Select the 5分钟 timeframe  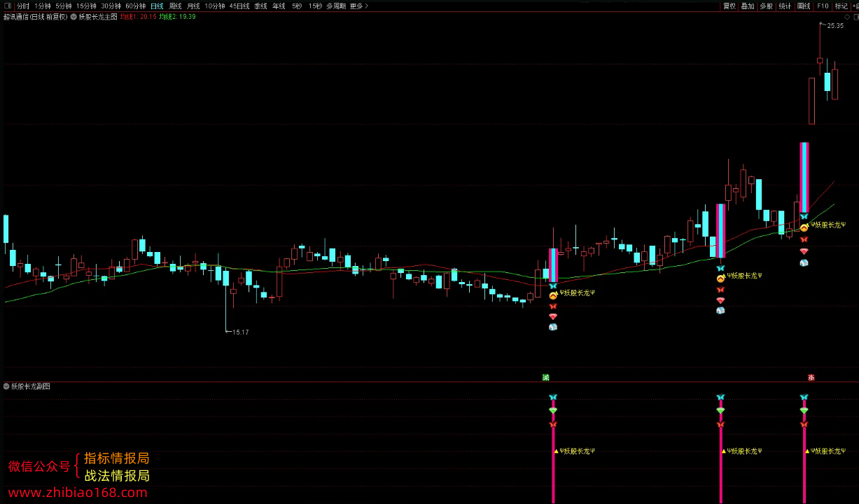click(64, 6)
